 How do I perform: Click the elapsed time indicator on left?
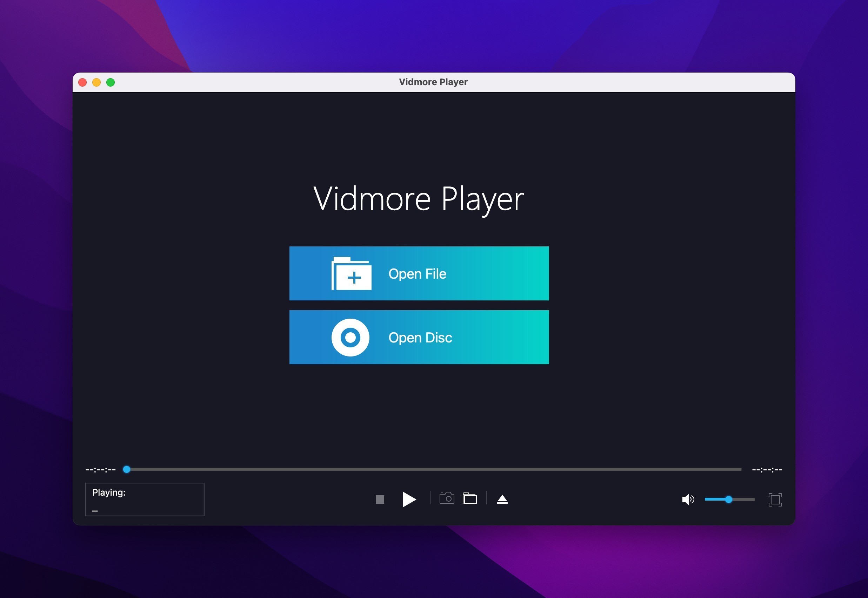(100, 470)
